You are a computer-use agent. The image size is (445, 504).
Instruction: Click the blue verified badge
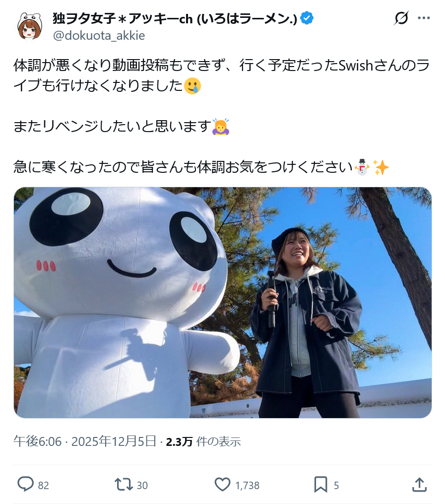[307, 18]
